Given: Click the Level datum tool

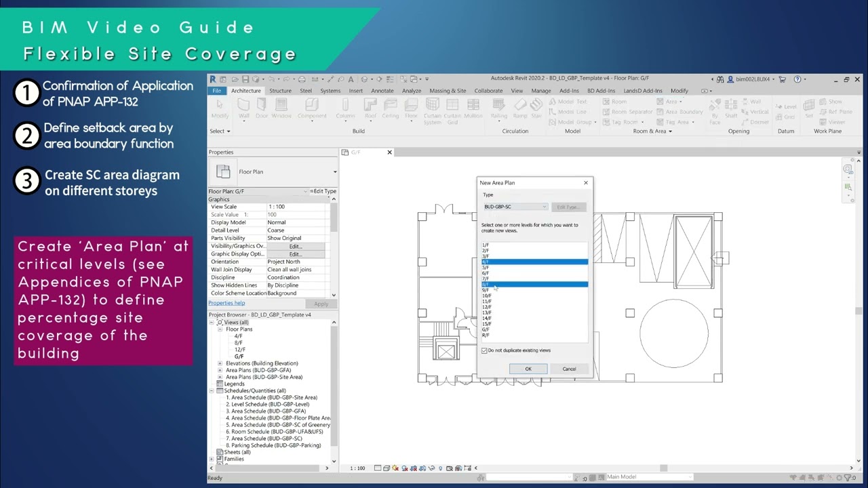Looking at the screenshot, I should click(x=786, y=106).
